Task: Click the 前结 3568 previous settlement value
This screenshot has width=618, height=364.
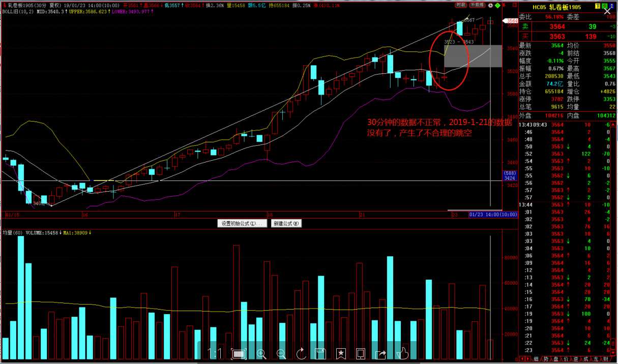Action: (609, 53)
